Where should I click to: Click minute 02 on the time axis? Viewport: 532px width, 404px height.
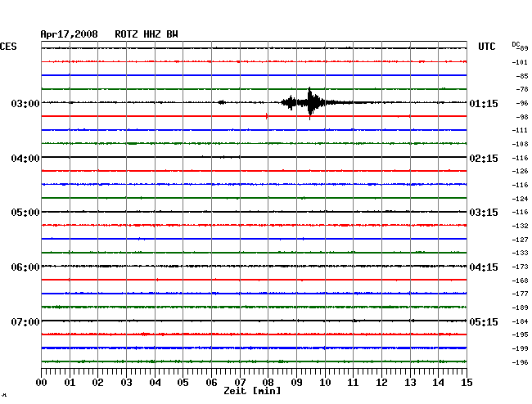pos(97,383)
